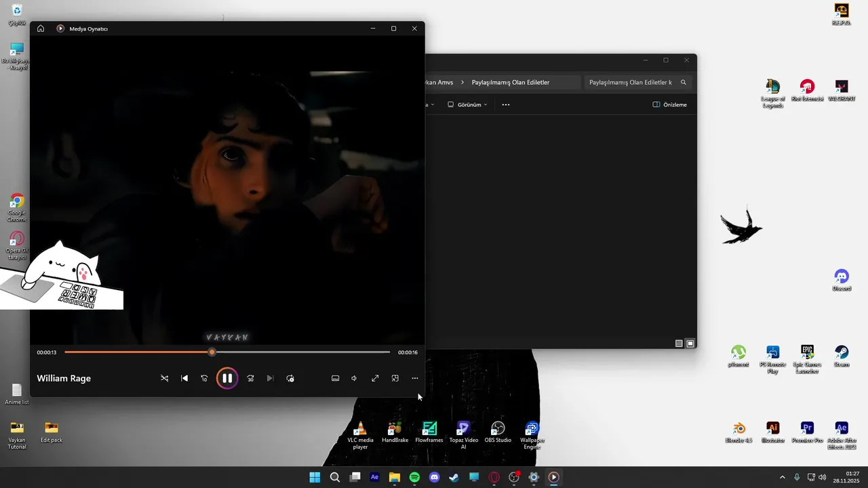Screen dimensions: 868x488
Task: Open Görünüm dropdown in File Explorer
Action: pyautogui.click(x=467, y=104)
